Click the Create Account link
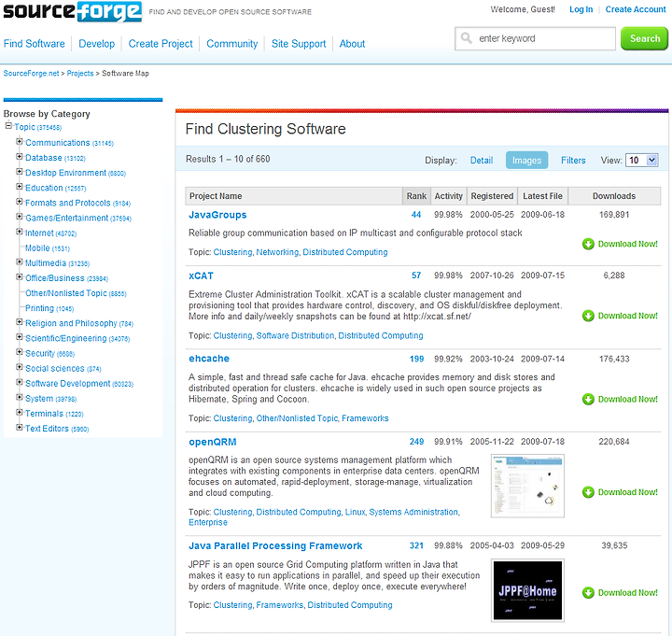672x636 pixels. click(636, 9)
